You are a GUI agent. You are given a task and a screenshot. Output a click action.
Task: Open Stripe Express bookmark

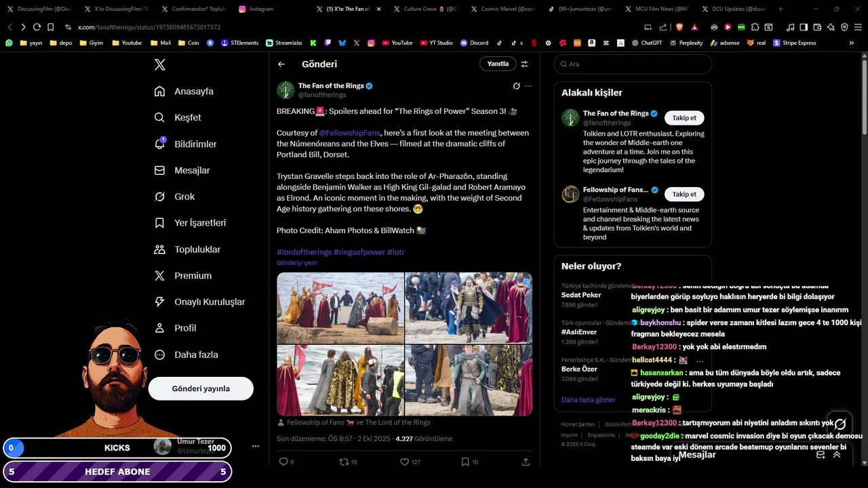pyautogui.click(x=794, y=43)
